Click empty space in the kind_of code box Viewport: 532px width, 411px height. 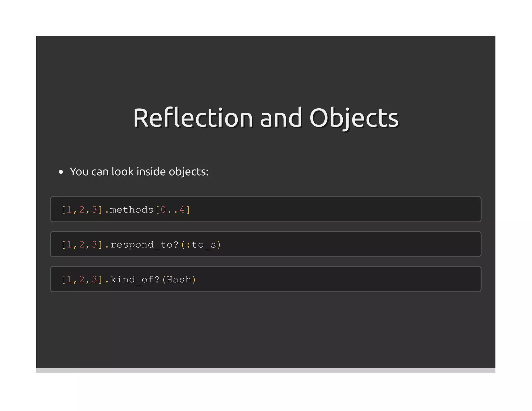338,279
